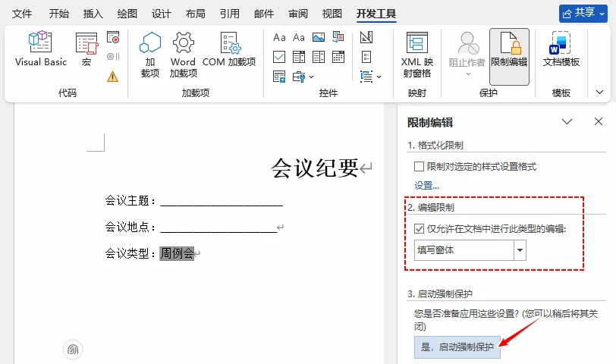Insert a Picture content control

(x=319, y=37)
